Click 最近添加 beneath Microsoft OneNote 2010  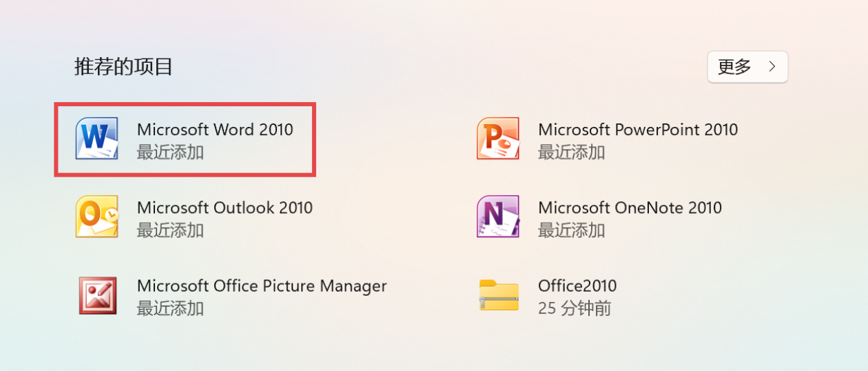pyautogui.click(x=571, y=230)
